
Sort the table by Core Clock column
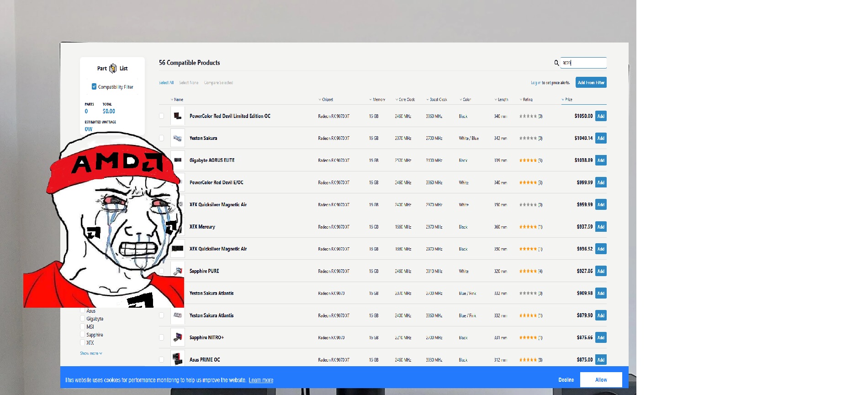click(405, 100)
